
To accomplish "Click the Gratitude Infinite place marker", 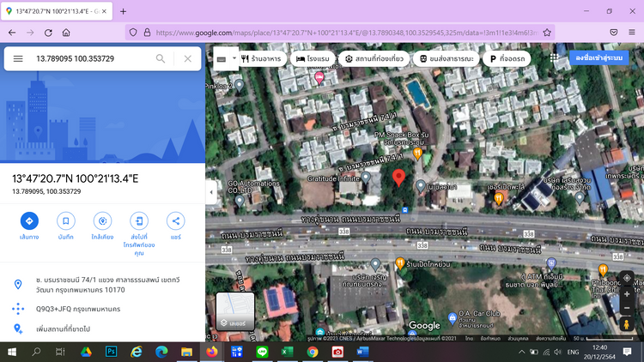I will [x=366, y=178].
